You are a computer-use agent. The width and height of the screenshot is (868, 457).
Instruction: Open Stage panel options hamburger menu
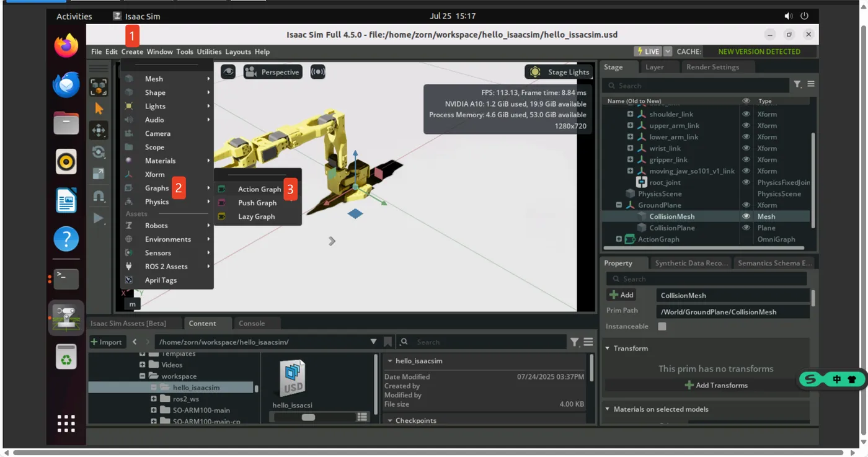811,84
